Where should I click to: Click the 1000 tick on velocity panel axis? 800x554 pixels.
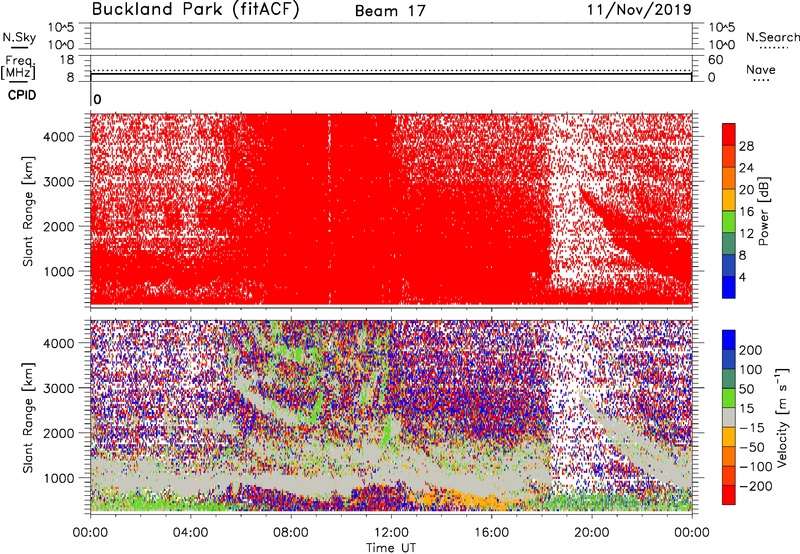tap(59, 478)
